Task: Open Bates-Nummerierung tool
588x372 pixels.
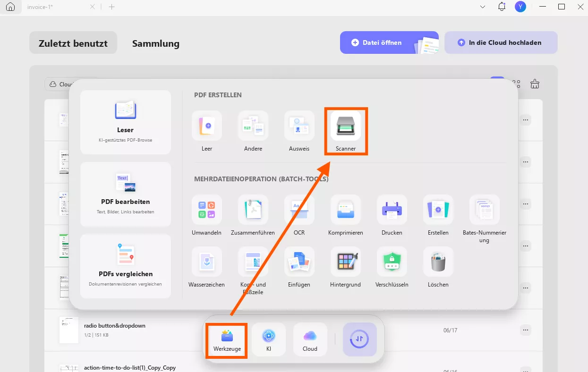Action: point(485,219)
